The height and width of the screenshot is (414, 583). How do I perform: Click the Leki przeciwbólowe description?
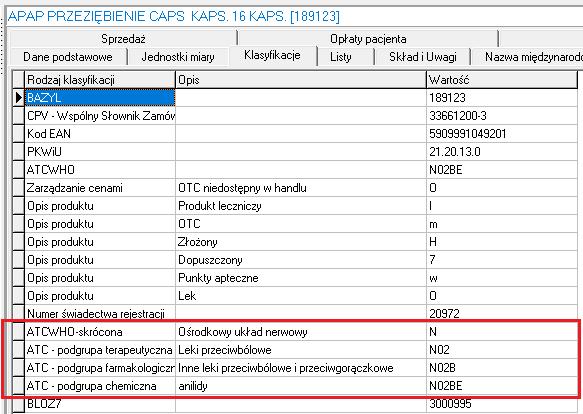300,350
